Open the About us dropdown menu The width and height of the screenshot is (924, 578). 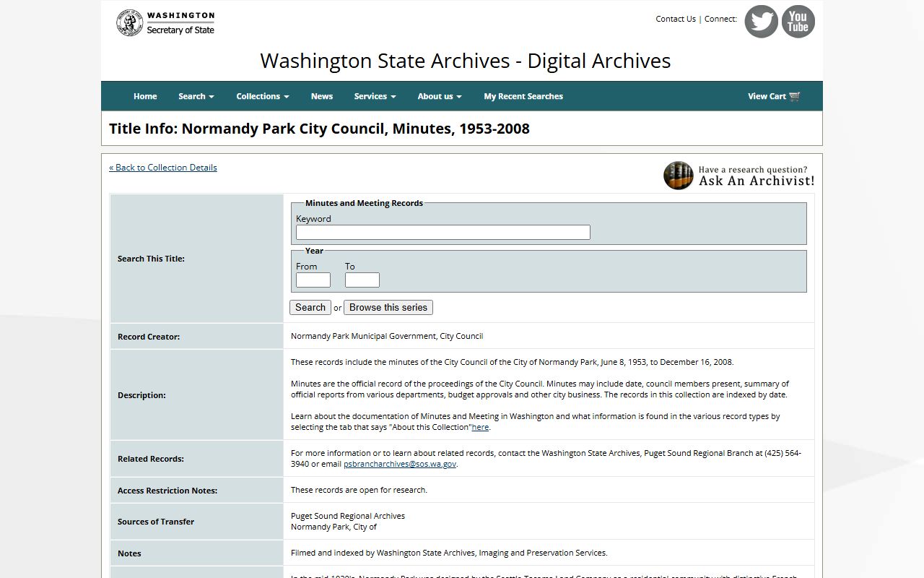click(x=439, y=97)
